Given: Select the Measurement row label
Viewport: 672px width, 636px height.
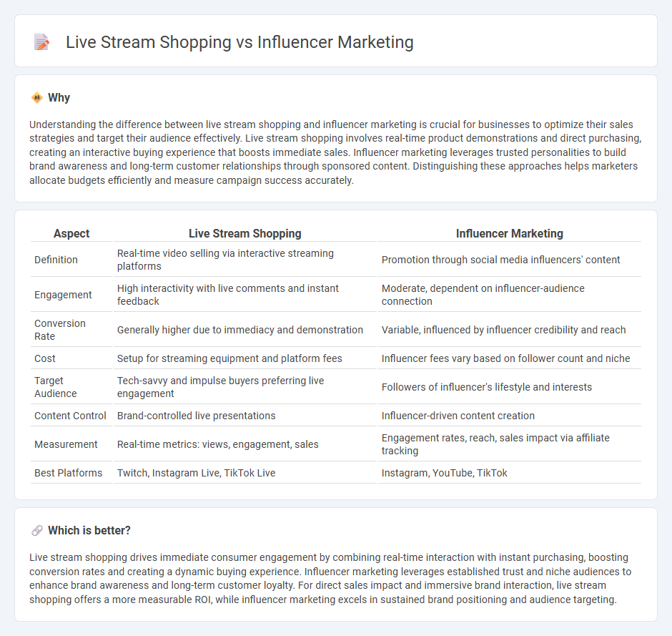Looking at the screenshot, I should coord(66,444).
